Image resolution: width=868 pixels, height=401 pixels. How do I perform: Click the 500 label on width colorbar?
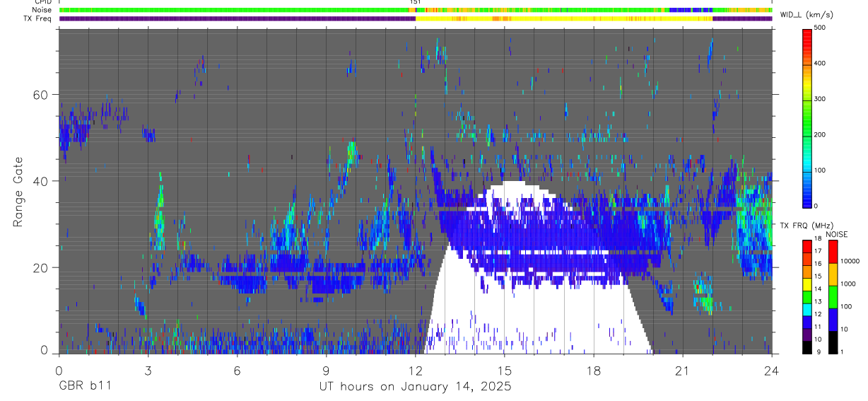click(x=821, y=28)
